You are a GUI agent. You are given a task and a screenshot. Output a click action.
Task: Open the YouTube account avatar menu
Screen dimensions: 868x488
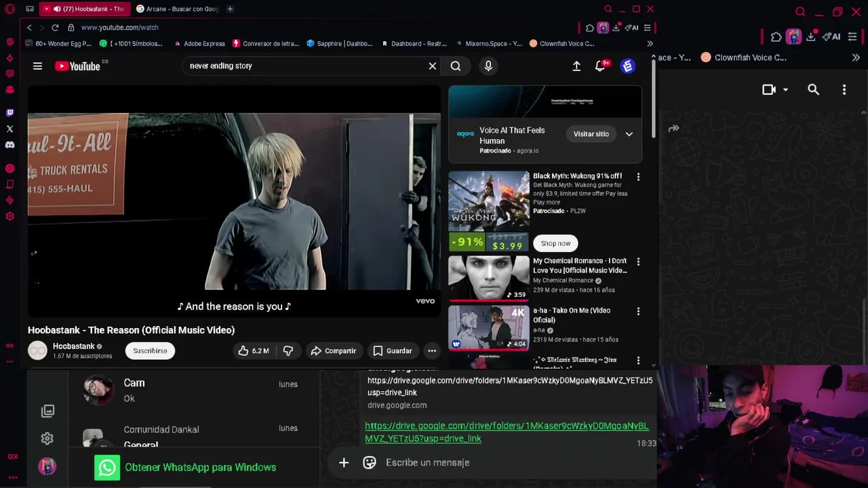[628, 66]
